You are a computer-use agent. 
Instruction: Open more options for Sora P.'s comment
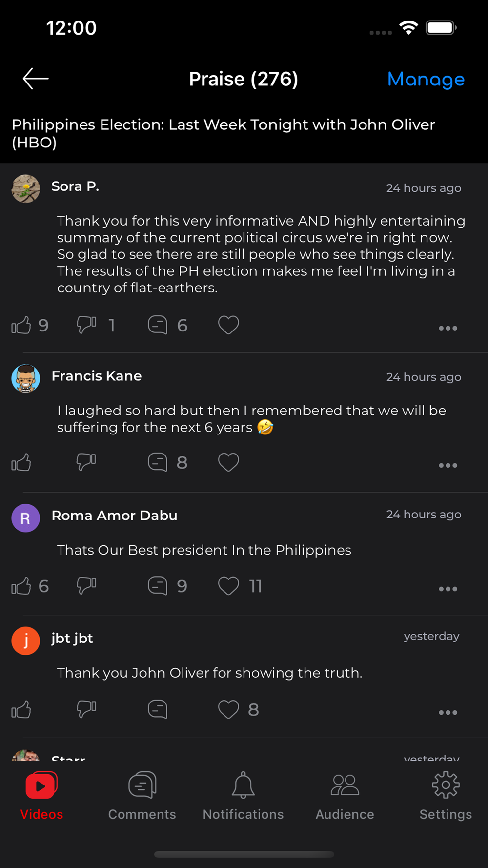pyautogui.click(x=447, y=328)
